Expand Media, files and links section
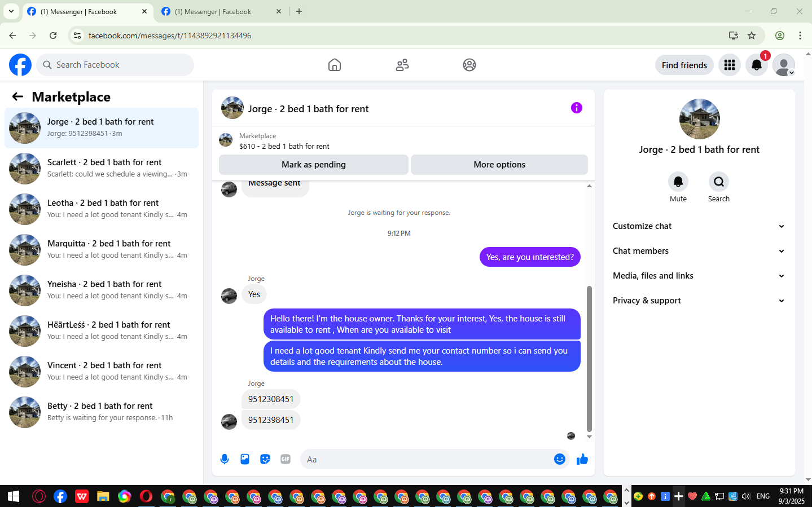Image resolution: width=812 pixels, height=507 pixels. pyautogui.click(x=699, y=276)
